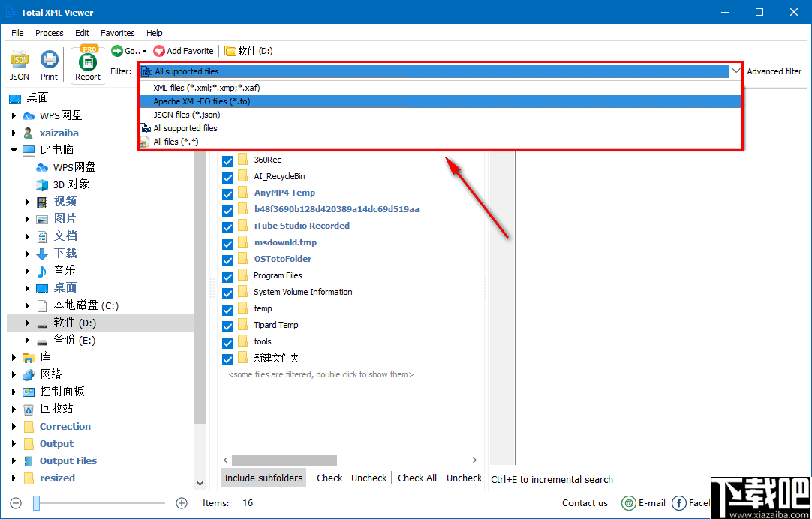The height and width of the screenshot is (519, 812).
Task: Choose Apache XML-FO files (*.fo) filter
Action: 441,101
